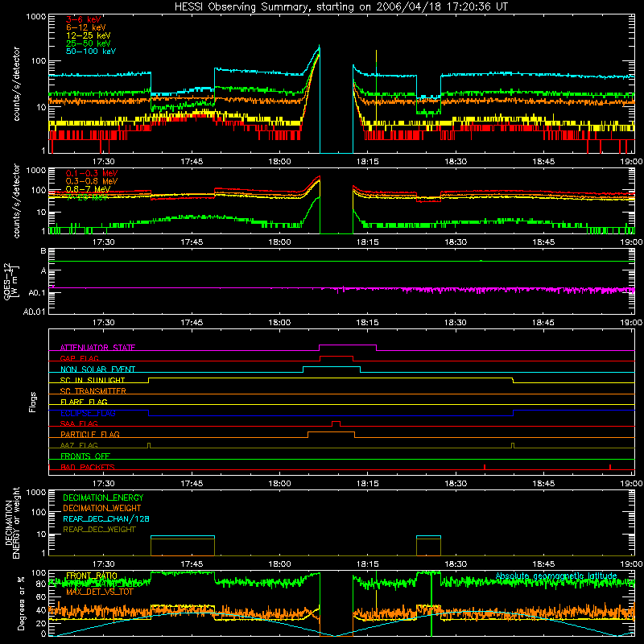Click the FRONT_RATIO legend label
The height and width of the screenshot is (644, 644).
coord(92,576)
